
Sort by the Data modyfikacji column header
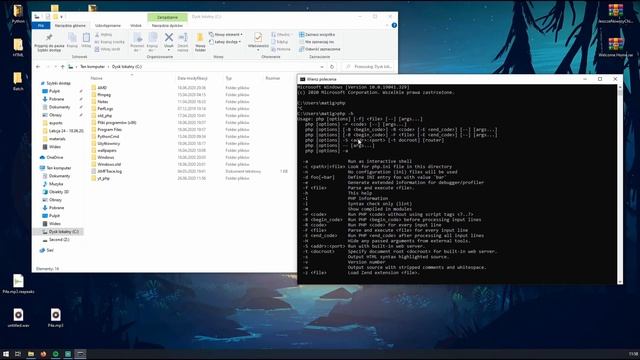coord(192,78)
